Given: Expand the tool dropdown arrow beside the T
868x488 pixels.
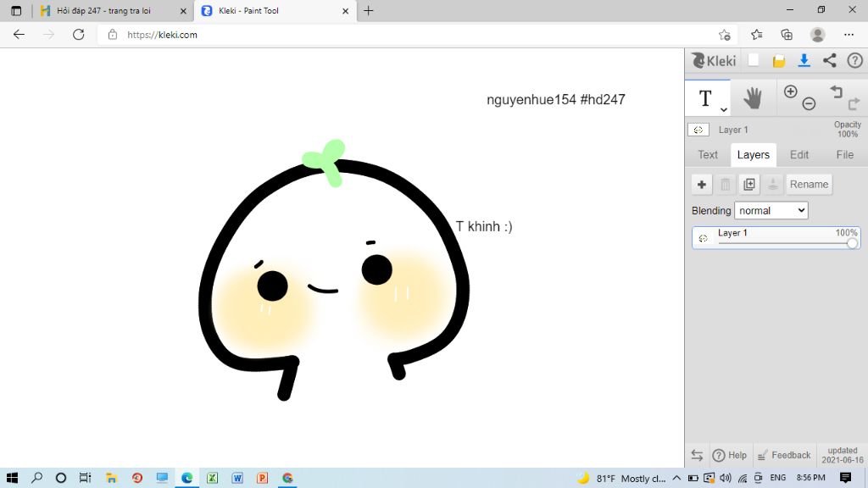Looking at the screenshot, I should click(724, 109).
